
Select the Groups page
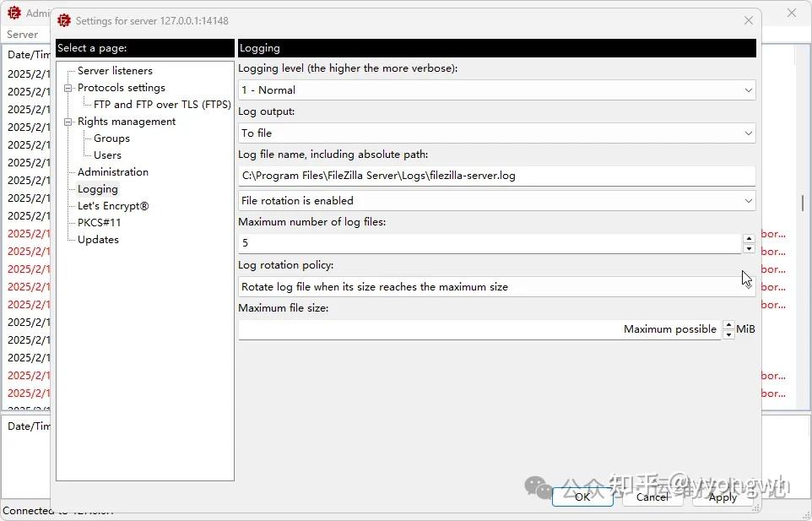[111, 138]
